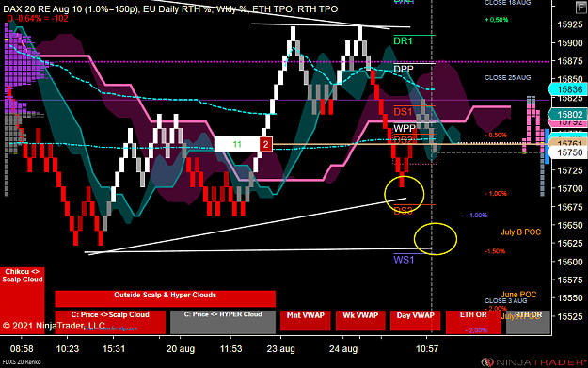The image size is (588, 368).
Task: Select the C: Price <> HYPER Cloud box
Action: pos(223,322)
